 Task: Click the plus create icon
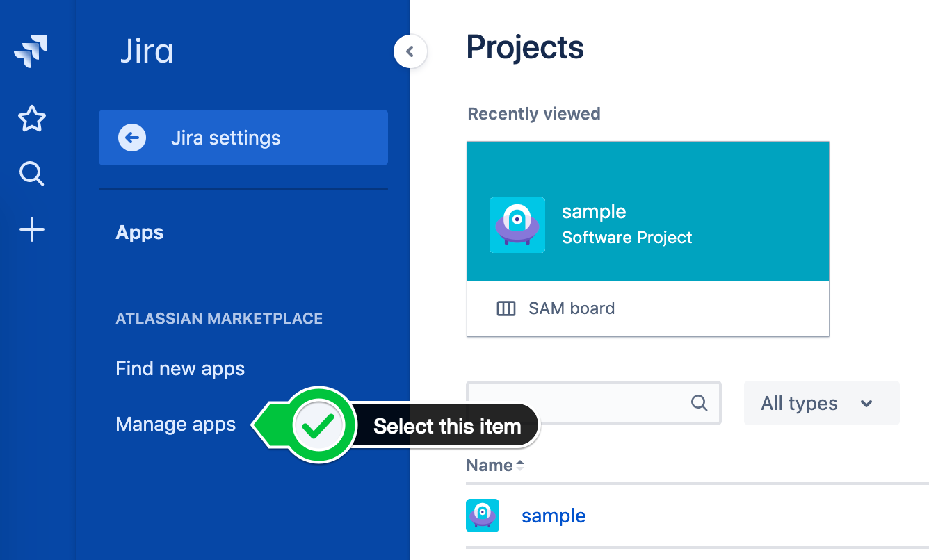coord(32,229)
